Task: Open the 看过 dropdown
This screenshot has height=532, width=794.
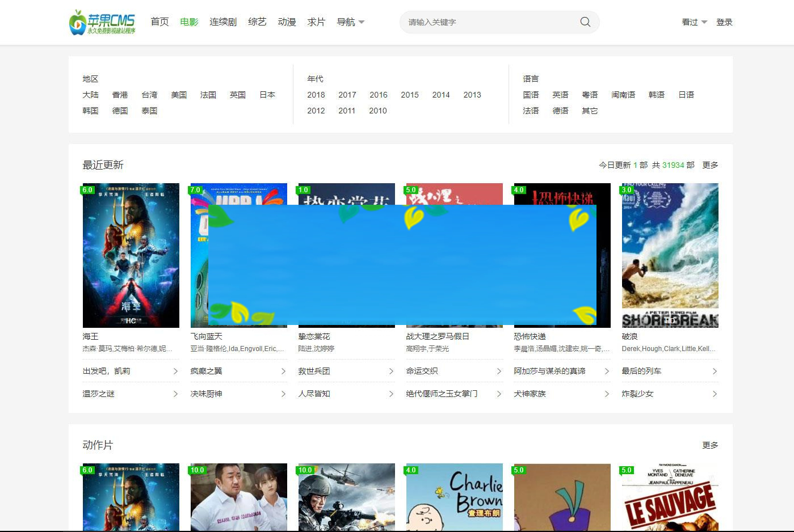Action: click(692, 22)
